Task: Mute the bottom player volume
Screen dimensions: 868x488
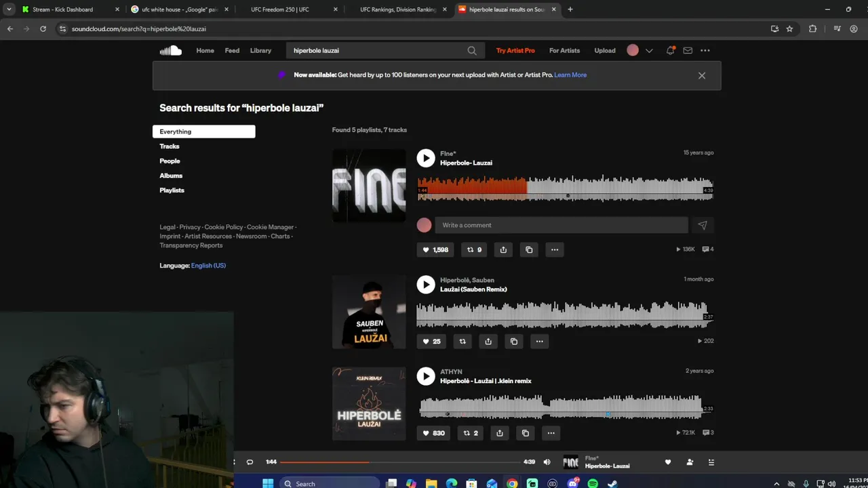Action: [x=547, y=462]
